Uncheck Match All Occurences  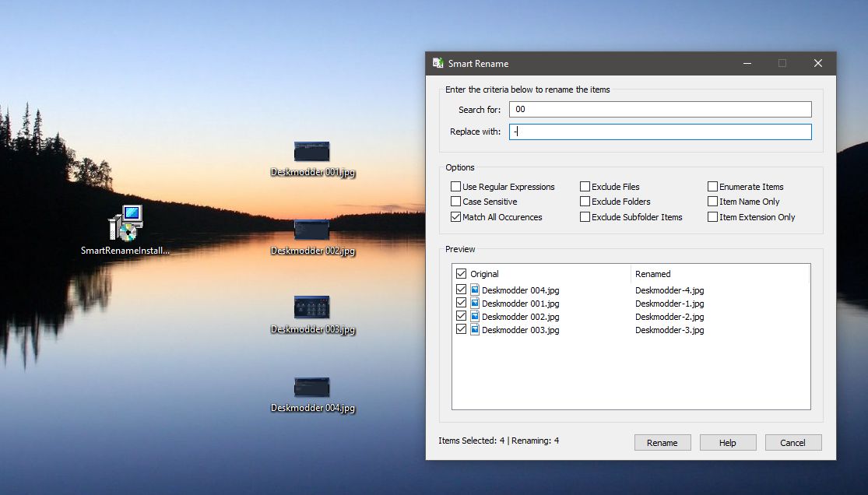[455, 217]
